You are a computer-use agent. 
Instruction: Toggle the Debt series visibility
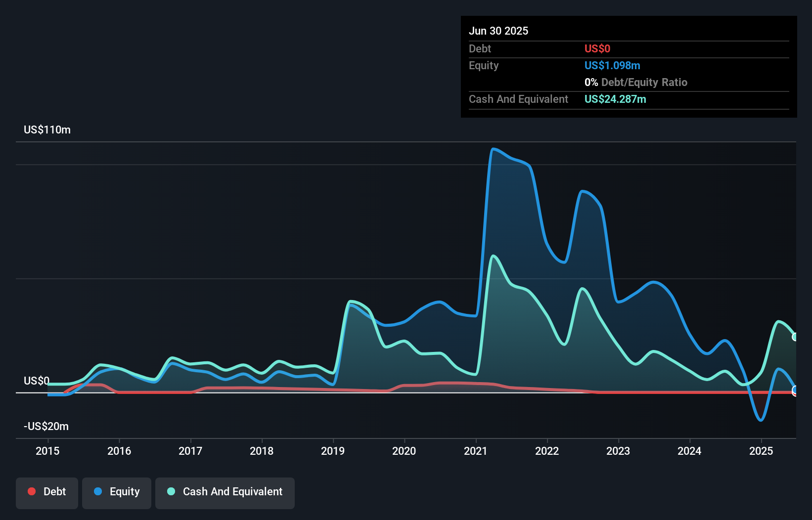click(46, 491)
